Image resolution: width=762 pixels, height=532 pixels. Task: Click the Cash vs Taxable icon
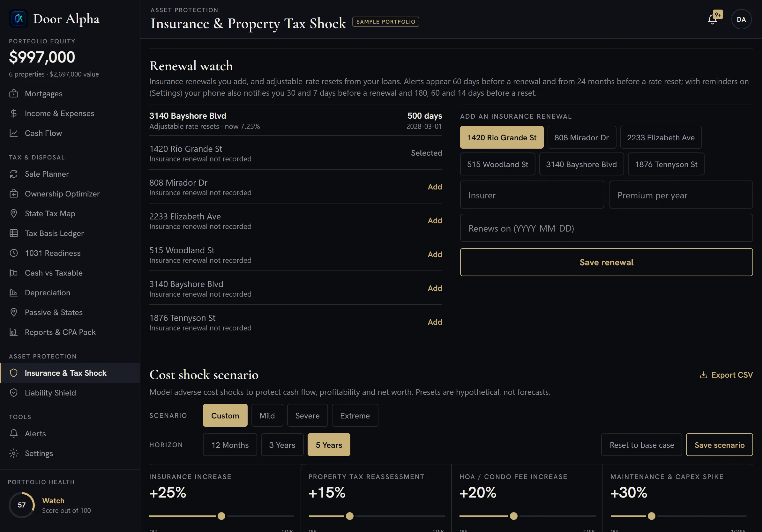pos(14,273)
